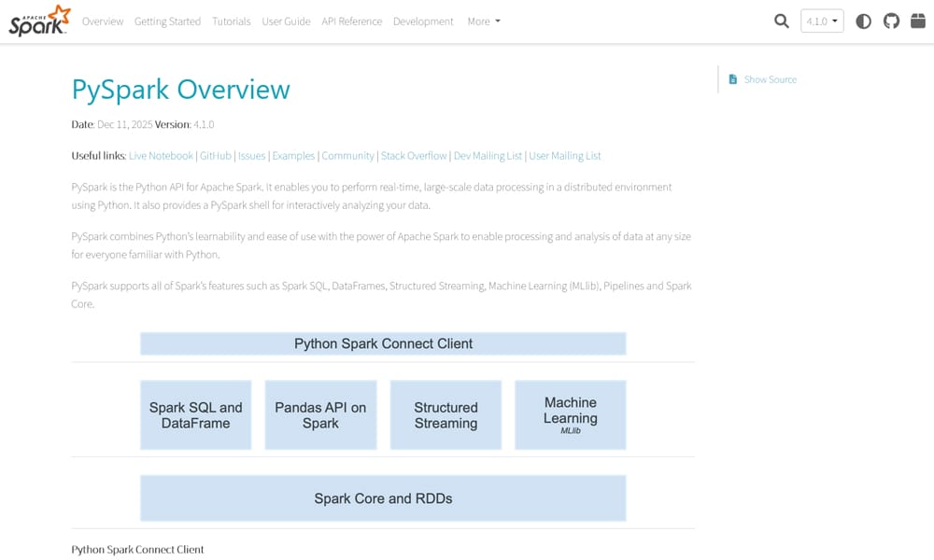934x560 pixels.
Task: Open the PyPI package page via package icon
Action: [x=919, y=21]
